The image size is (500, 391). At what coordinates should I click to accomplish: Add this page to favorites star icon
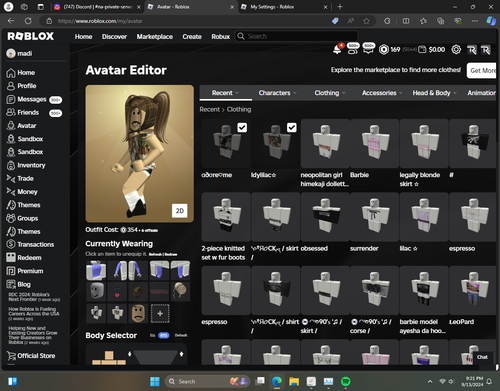click(x=366, y=21)
